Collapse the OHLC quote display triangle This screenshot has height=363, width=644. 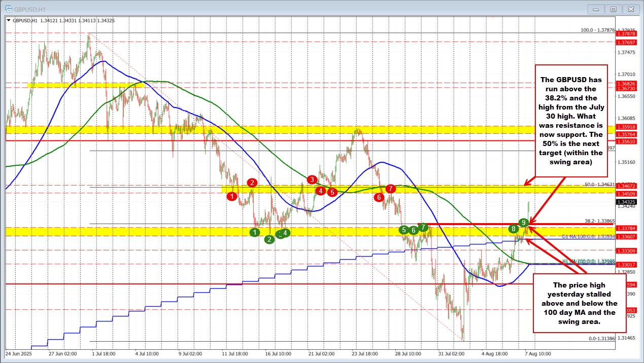pyautogui.click(x=9, y=20)
